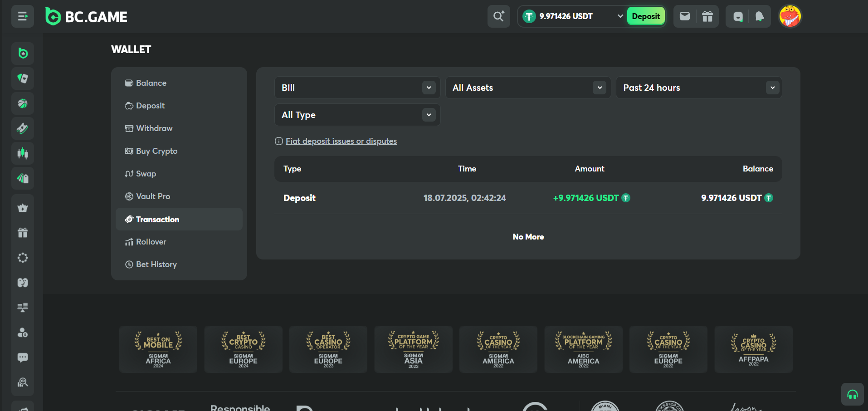Open the sports basketball sidebar icon
Screen dimensions: 868x411
point(23,103)
